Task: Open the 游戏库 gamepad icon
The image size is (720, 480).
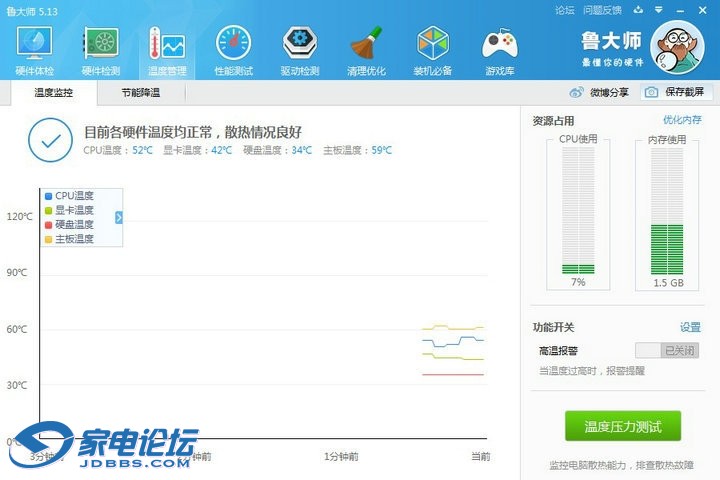Action: 499,50
